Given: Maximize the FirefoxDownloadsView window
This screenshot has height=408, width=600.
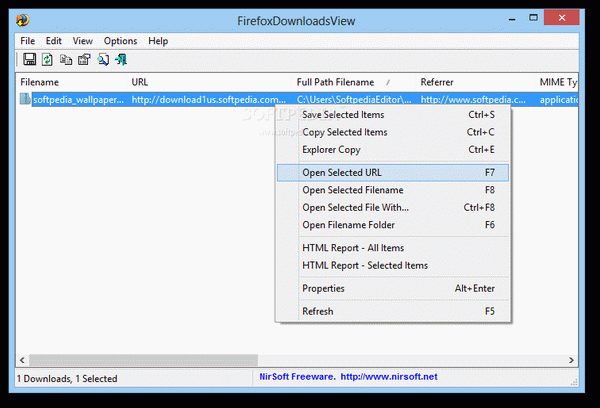Looking at the screenshot, I should pyautogui.click(x=533, y=18).
